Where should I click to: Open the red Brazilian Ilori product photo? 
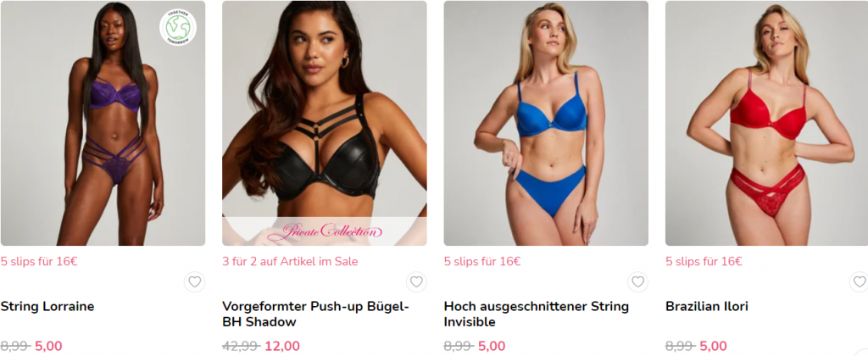tap(766, 123)
